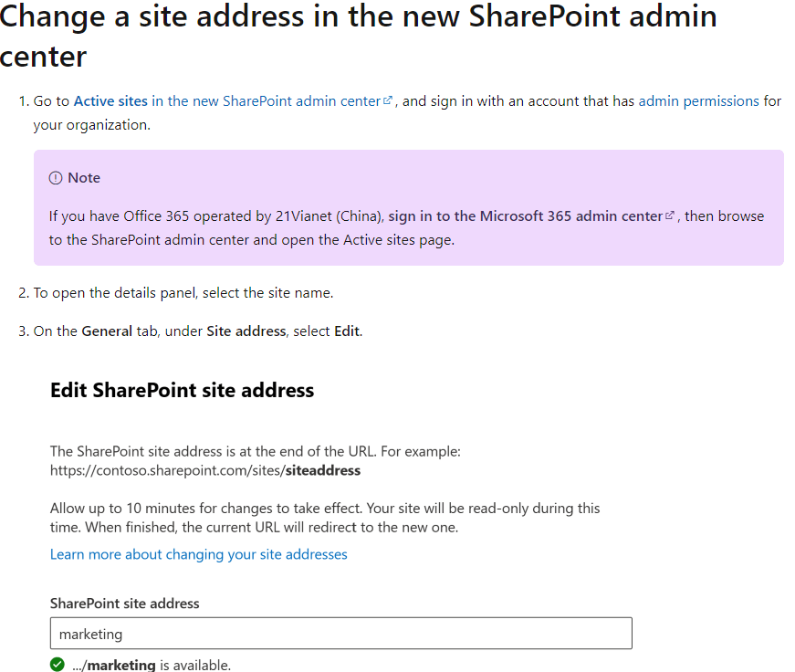Click external-link icon after Microsoft 365 admin center
The width and height of the screenshot is (795, 672).
671,216
